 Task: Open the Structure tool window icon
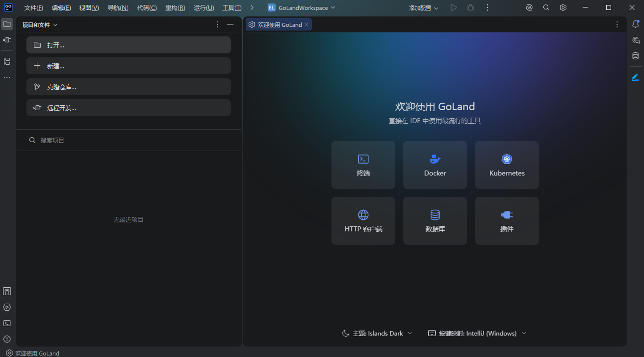click(7, 61)
